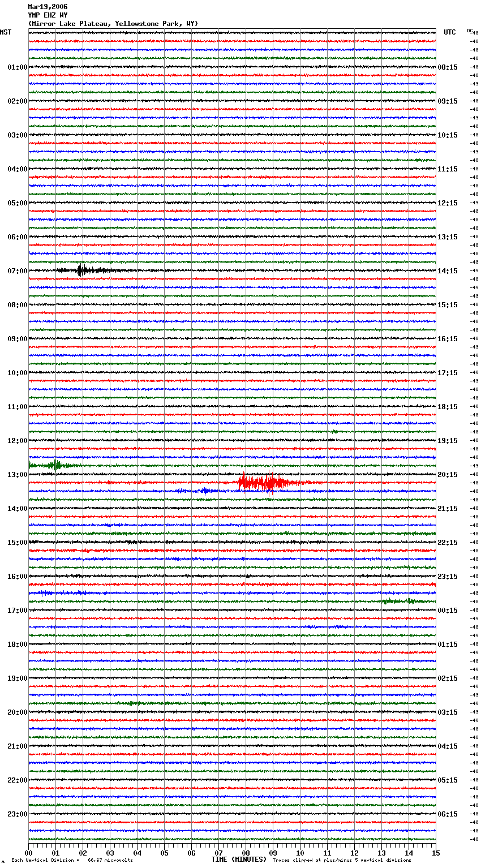481x868 pixels.
Task: Click the 02:15 UTC time label
Action: click(x=448, y=678)
